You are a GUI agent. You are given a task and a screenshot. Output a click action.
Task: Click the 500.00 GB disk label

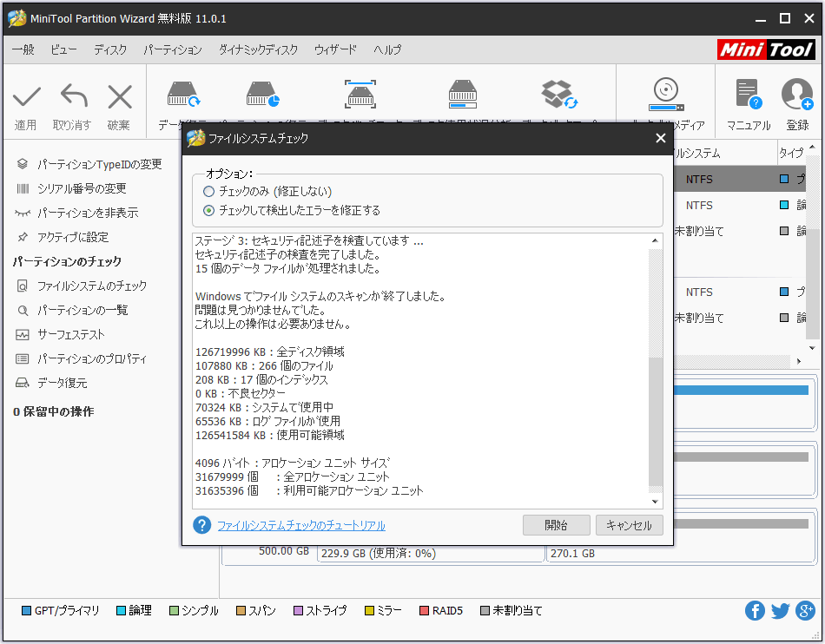pyautogui.click(x=284, y=551)
